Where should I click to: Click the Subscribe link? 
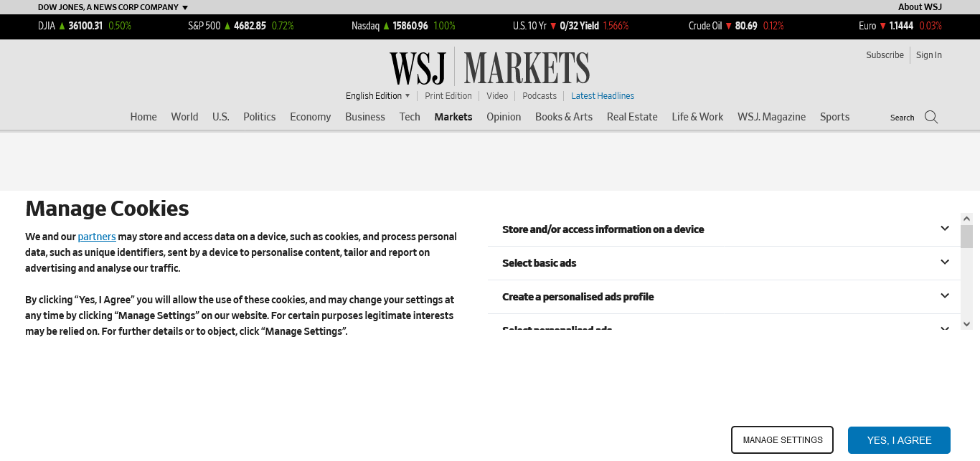(885, 55)
